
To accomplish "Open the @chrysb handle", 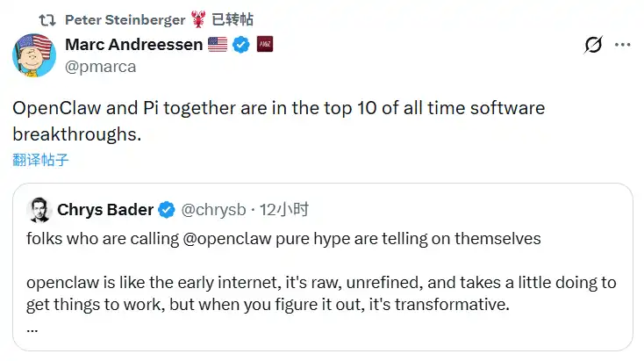I will click(x=213, y=209).
